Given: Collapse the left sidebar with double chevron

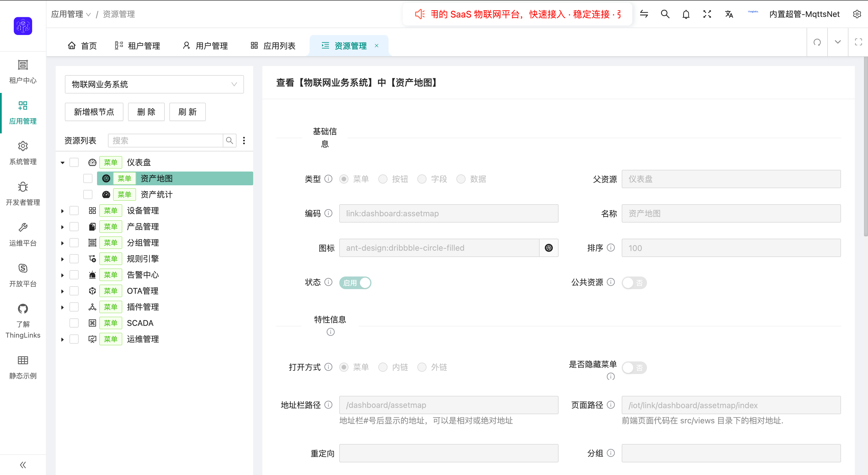Looking at the screenshot, I should (23, 465).
